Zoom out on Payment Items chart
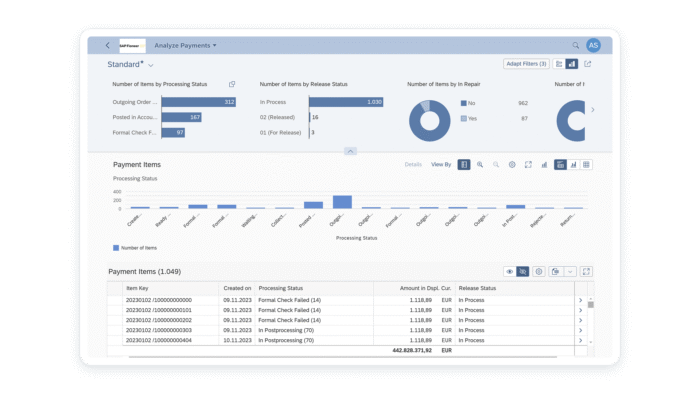This screenshot has width=700, height=394. point(496,165)
